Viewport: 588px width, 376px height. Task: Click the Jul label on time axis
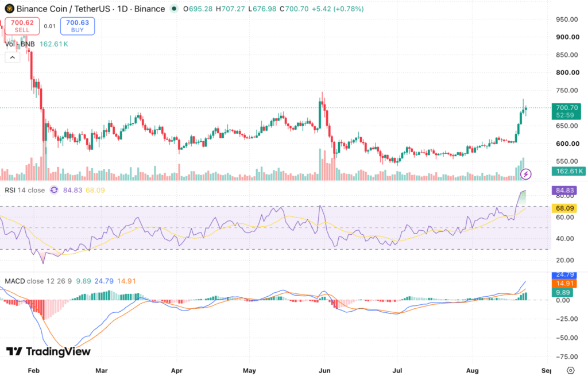click(x=397, y=370)
